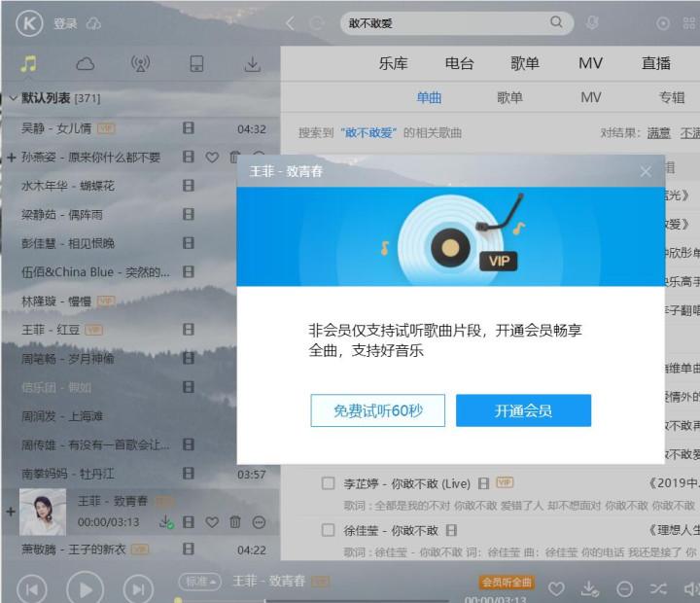The image size is (700, 603).
Task: Tick checkbox for 李芷婷 - 你敢不敢 (Live)
Action: [329, 483]
